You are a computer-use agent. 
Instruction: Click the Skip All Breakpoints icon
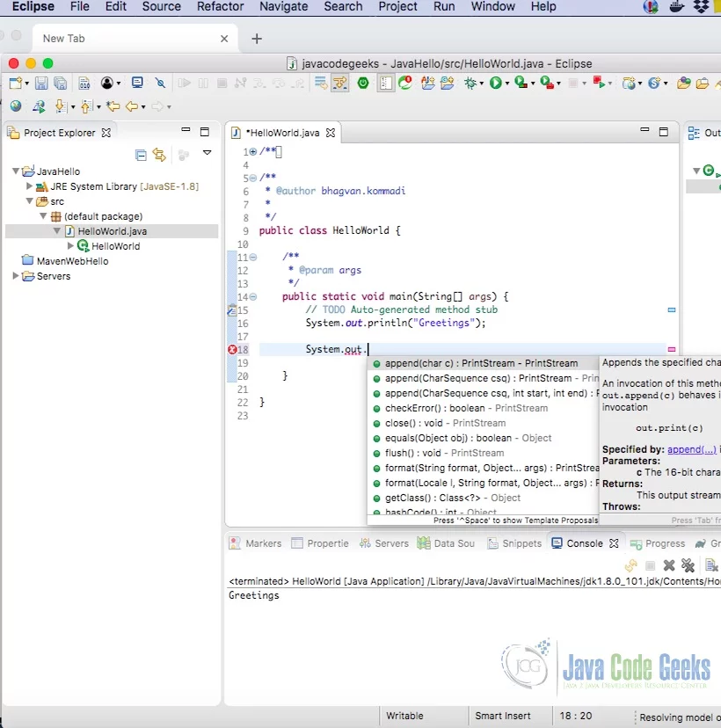[x=160, y=84]
